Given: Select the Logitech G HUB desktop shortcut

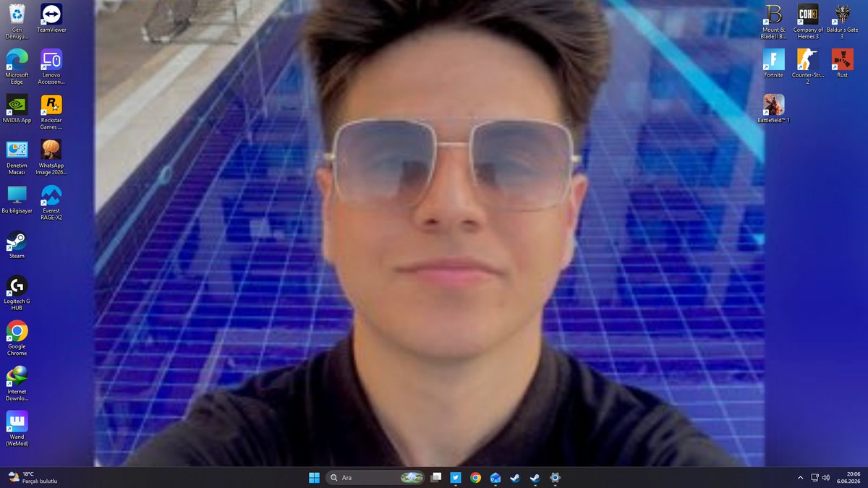Looking at the screenshot, I should (17, 293).
